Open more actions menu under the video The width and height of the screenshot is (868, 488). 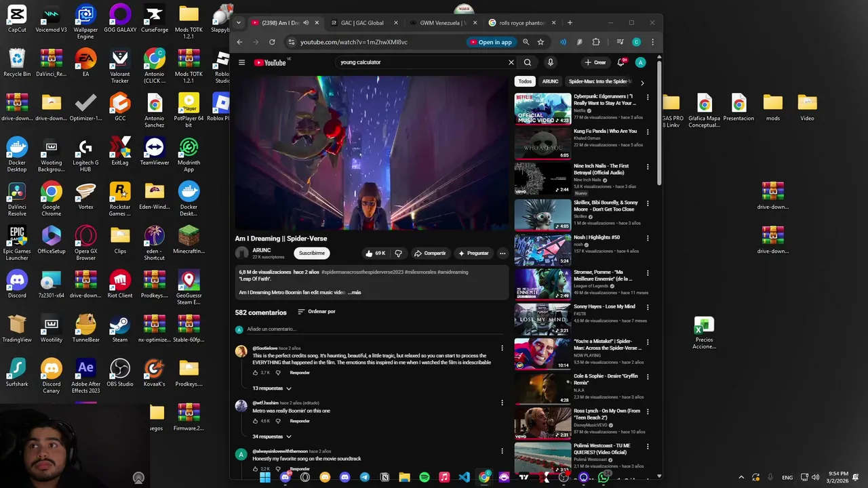pyautogui.click(x=502, y=253)
